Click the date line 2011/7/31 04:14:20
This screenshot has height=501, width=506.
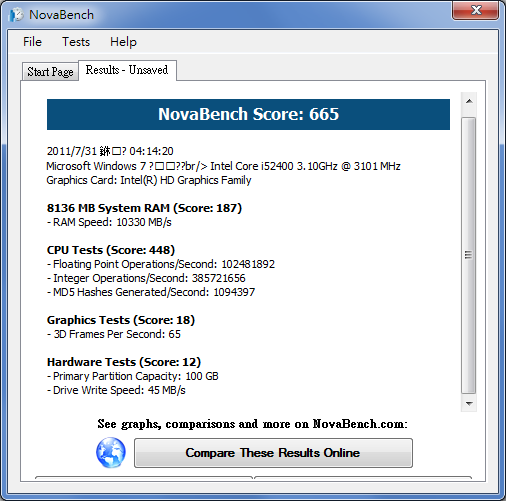tap(110, 151)
